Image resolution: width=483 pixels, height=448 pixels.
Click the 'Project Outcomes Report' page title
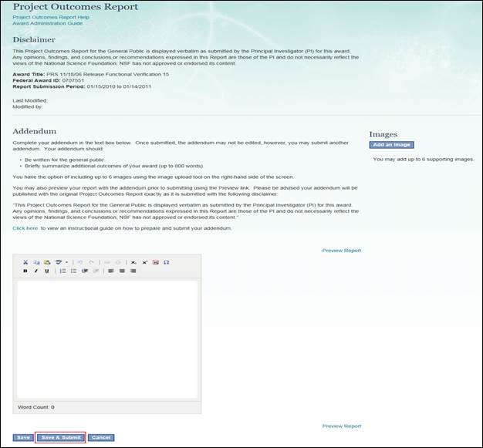76,7
